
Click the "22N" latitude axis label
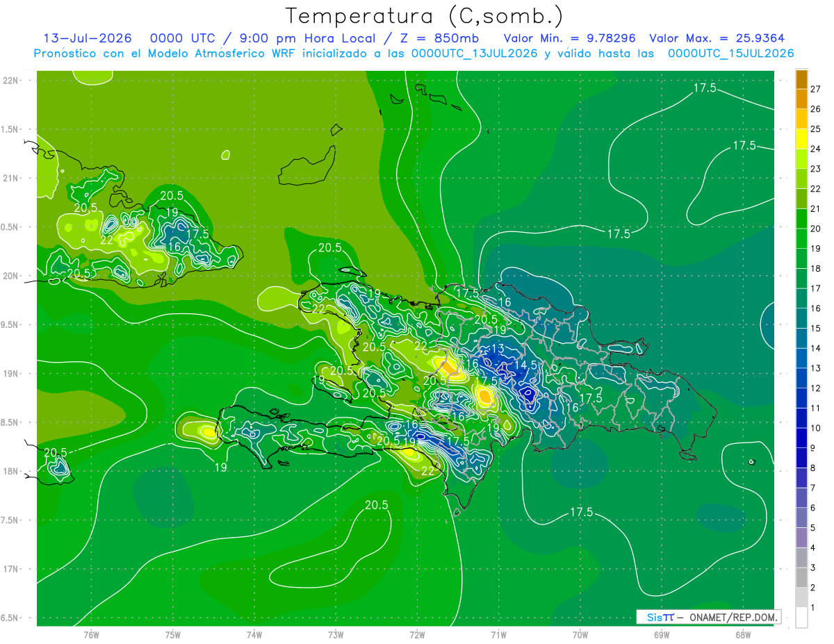[10, 81]
